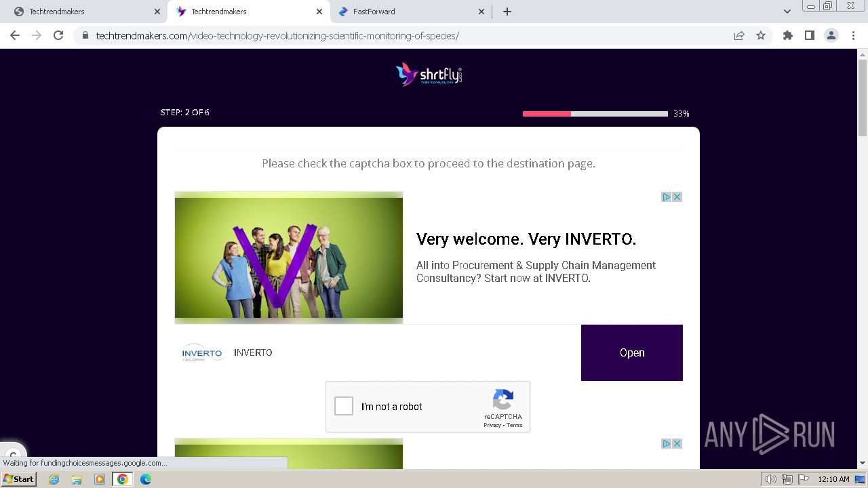Open the reCAPTCHA Privacy link
This screenshot has height=488, width=868.
click(492, 425)
